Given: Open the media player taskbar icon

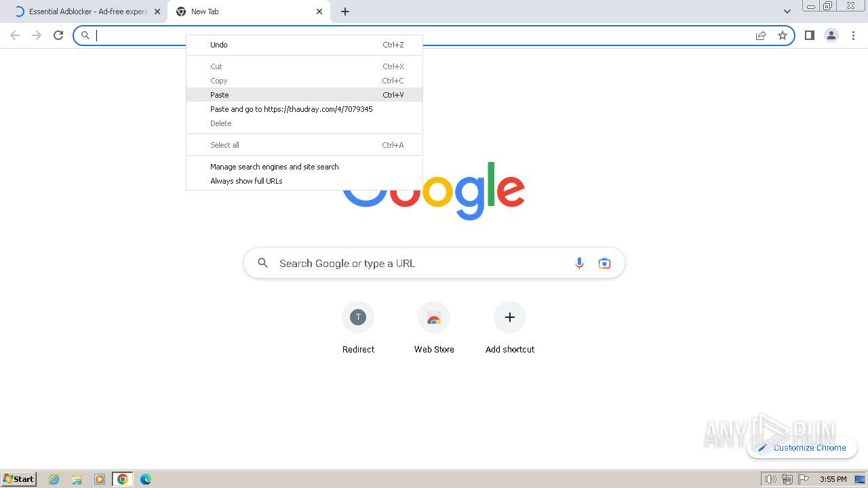Looking at the screenshot, I should (100, 479).
